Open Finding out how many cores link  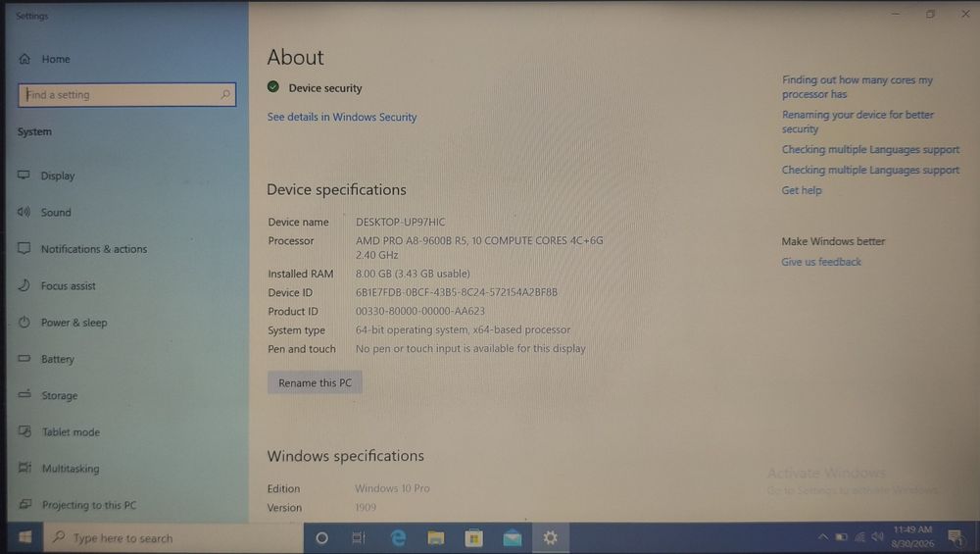point(857,87)
